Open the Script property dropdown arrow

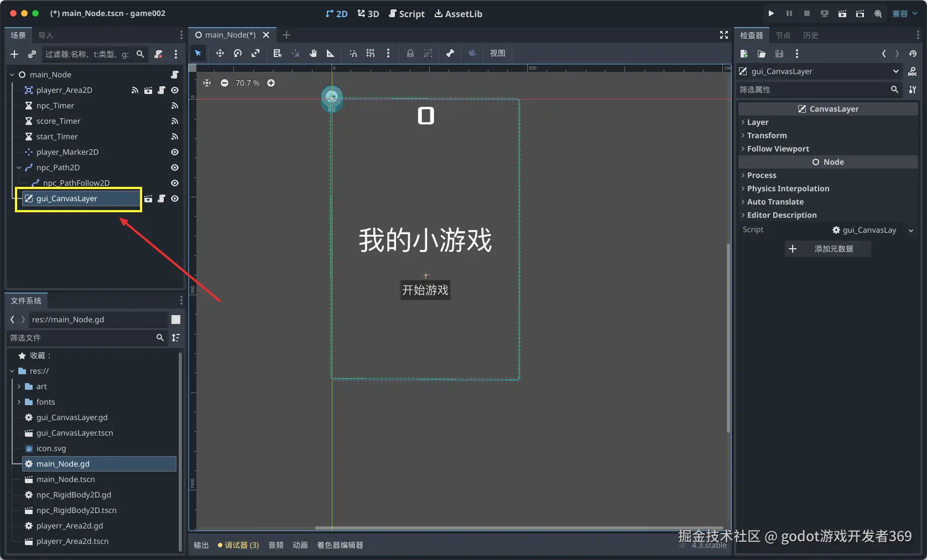point(910,231)
